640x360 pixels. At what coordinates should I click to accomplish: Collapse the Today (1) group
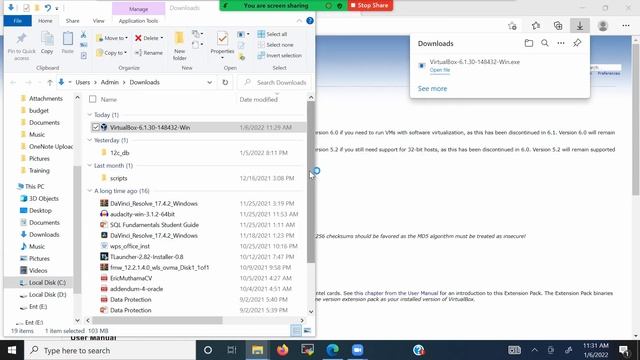pyautogui.click(x=90, y=115)
